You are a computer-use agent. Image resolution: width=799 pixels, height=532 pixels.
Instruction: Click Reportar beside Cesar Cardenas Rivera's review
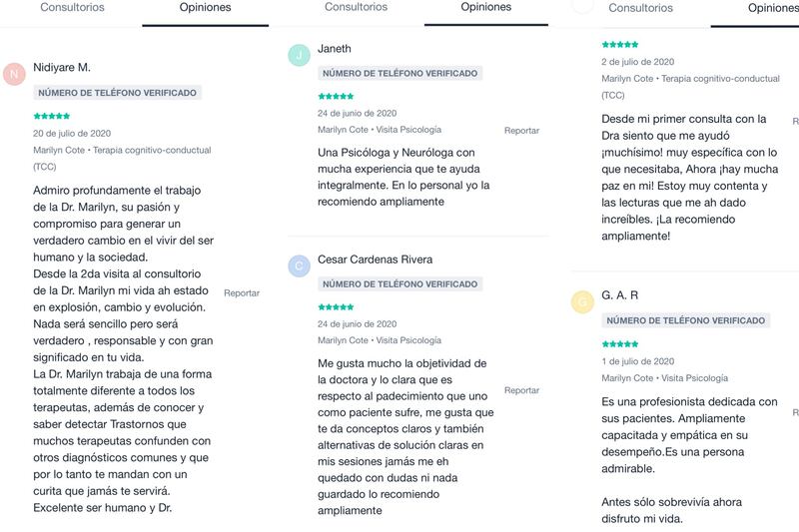pos(521,390)
